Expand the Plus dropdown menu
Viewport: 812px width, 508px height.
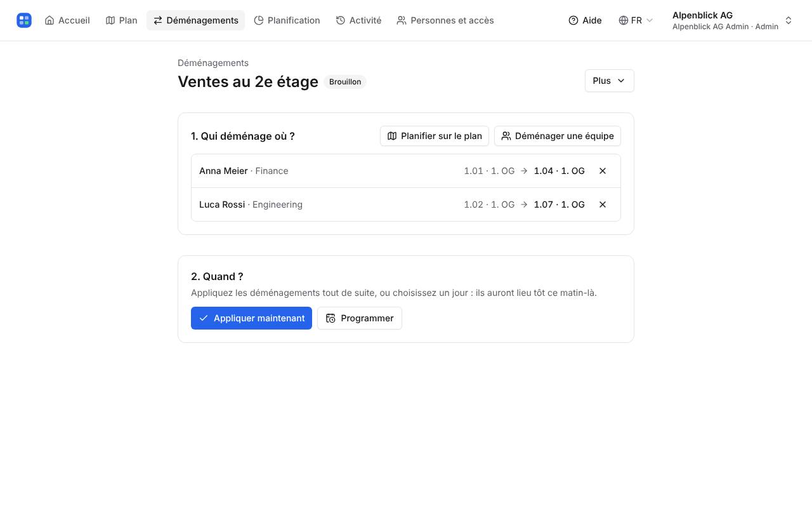point(609,81)
